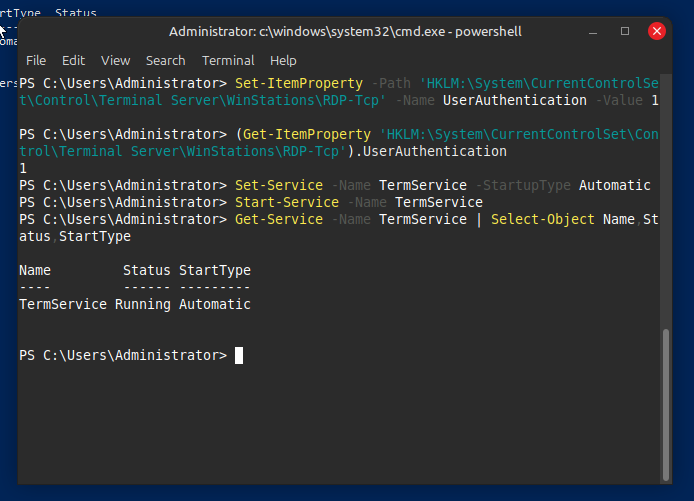Click the vertical scrollbar thumb
Screen dimensions: 694x501
pyautogui.click(x=666, y=400)
